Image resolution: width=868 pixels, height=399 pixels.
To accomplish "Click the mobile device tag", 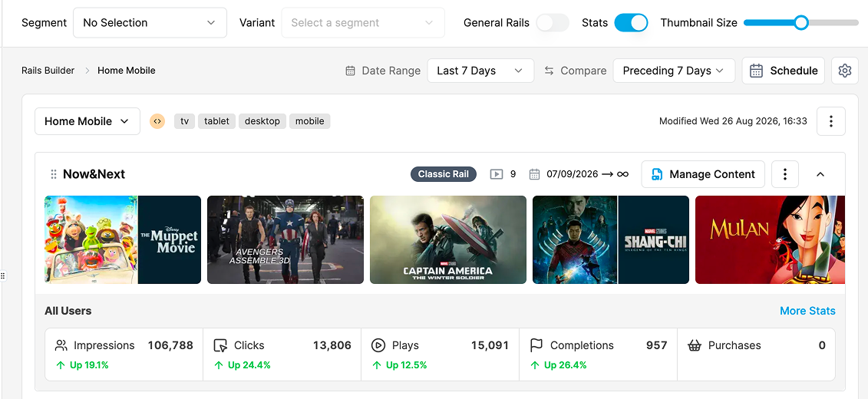I will pyautogui.click(x=309, y=121).
